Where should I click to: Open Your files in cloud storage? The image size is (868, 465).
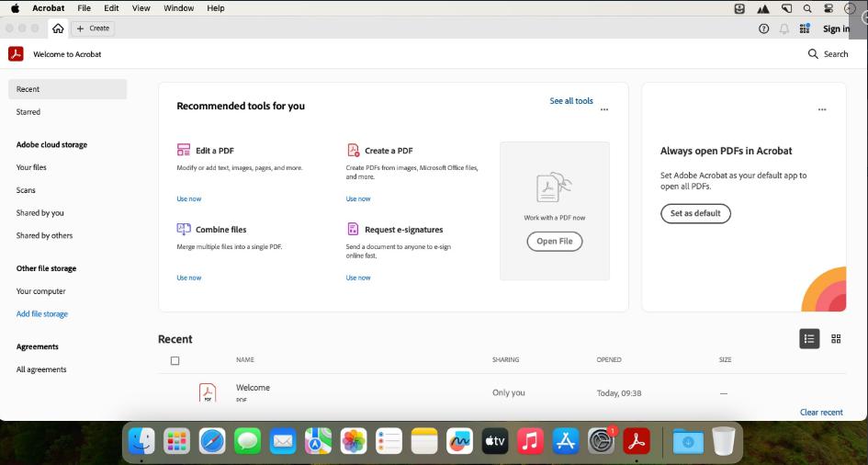(x=31, y=167)
